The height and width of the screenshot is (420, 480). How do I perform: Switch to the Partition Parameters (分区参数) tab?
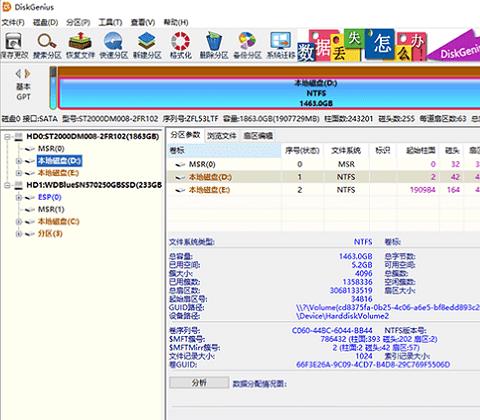pos(185,135)
